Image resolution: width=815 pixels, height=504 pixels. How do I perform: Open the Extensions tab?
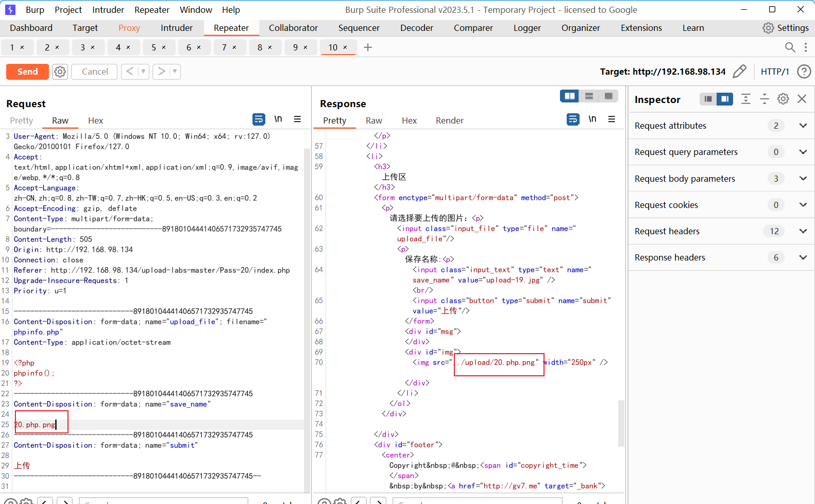[x=641, y=28]
